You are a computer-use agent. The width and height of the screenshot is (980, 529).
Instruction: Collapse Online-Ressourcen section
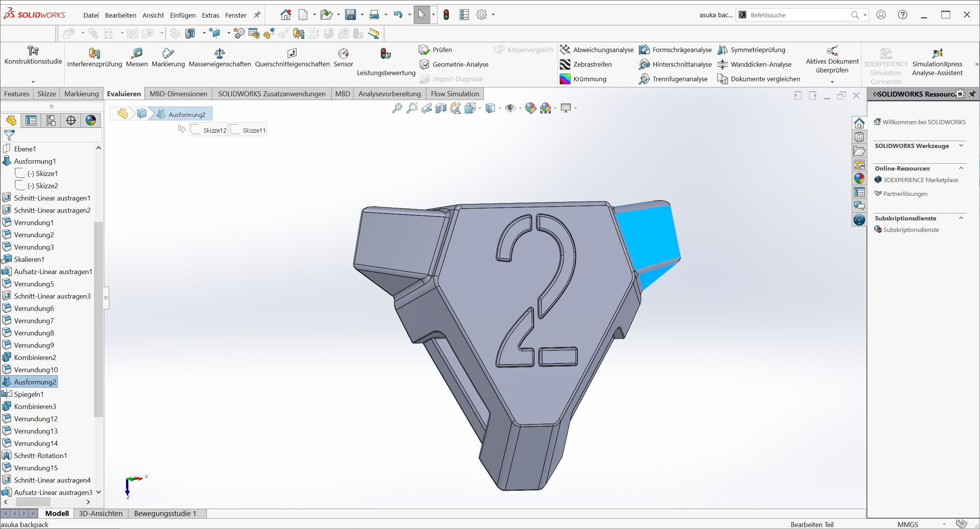(961, 168)
